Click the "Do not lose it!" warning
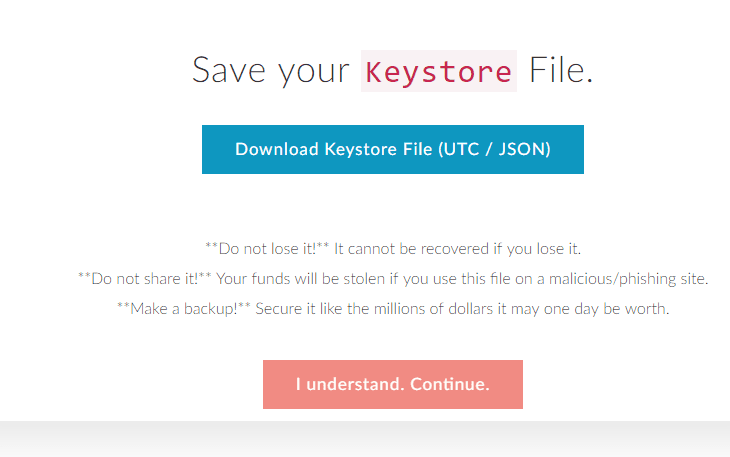 (267, 248)
